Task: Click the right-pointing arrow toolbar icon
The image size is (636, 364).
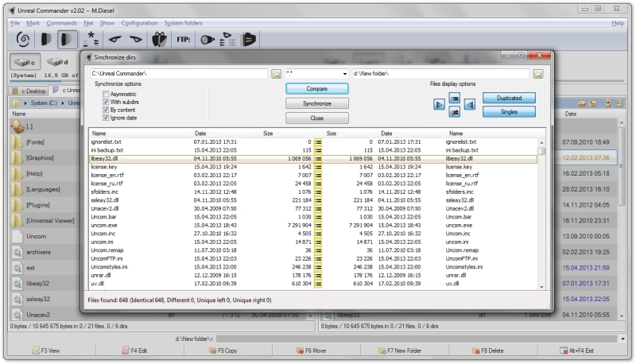Action: [x=135, y=39]
